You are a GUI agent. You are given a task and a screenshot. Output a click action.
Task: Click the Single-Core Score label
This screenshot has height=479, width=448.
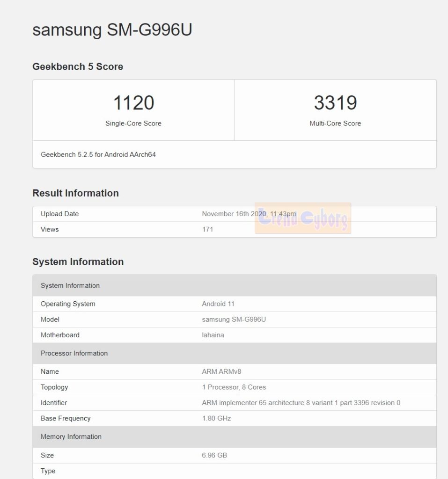tap(133, 123)
